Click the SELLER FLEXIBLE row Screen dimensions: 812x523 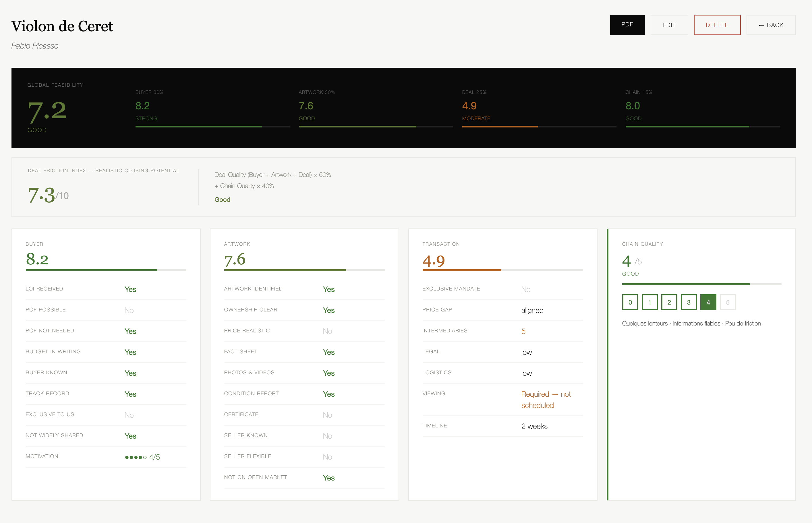(x=304, y=457)
